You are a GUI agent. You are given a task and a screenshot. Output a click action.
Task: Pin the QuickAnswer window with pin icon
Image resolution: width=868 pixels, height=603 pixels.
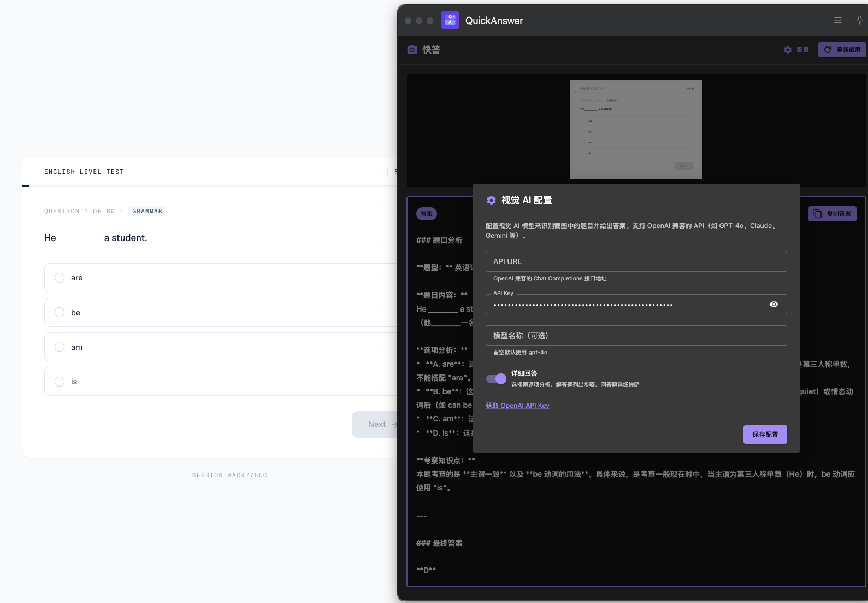coord(860,20)
